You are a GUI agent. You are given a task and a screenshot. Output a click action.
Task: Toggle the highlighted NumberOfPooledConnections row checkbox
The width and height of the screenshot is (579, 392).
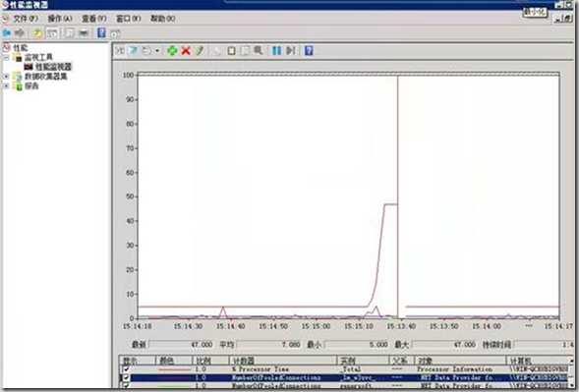[126, 377]
